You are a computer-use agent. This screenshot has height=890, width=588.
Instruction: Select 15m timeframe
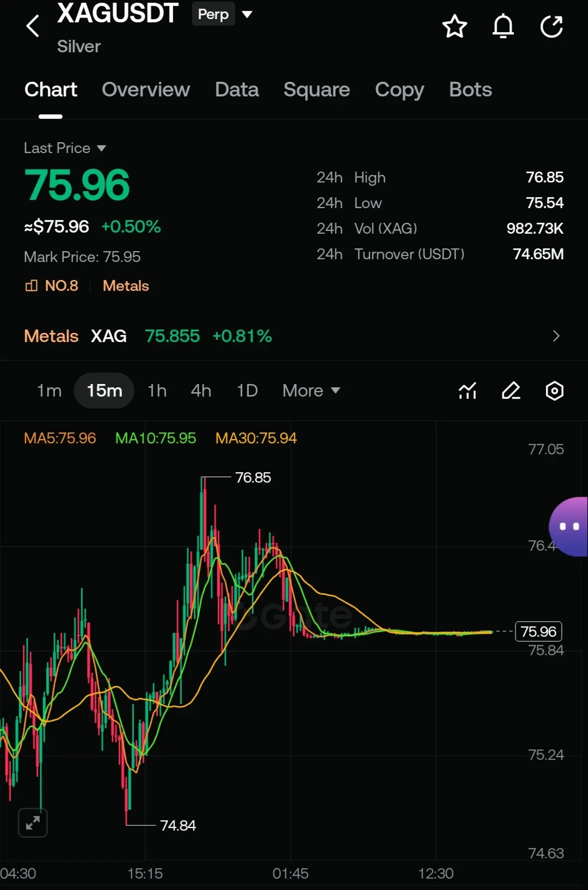point(104,391)
